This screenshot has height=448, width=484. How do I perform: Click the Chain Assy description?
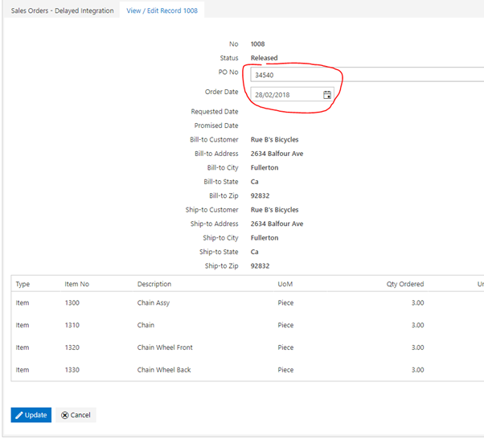point(154,303)
